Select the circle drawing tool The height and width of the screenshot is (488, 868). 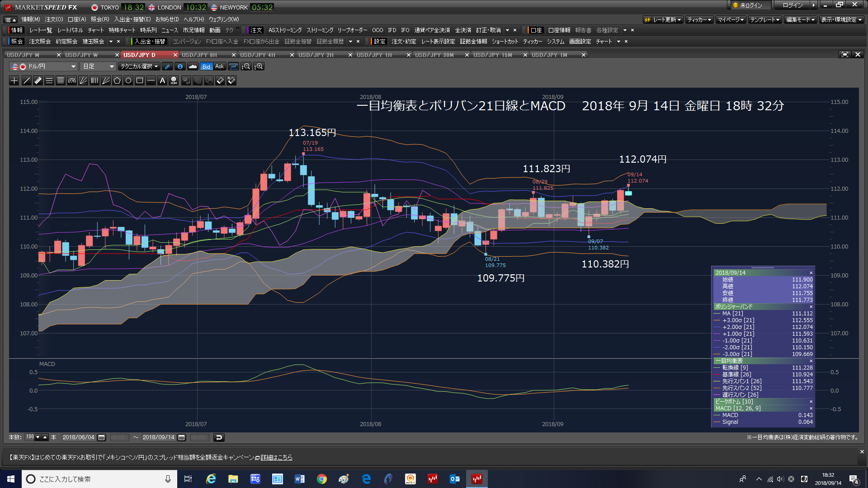pos(128,81)
